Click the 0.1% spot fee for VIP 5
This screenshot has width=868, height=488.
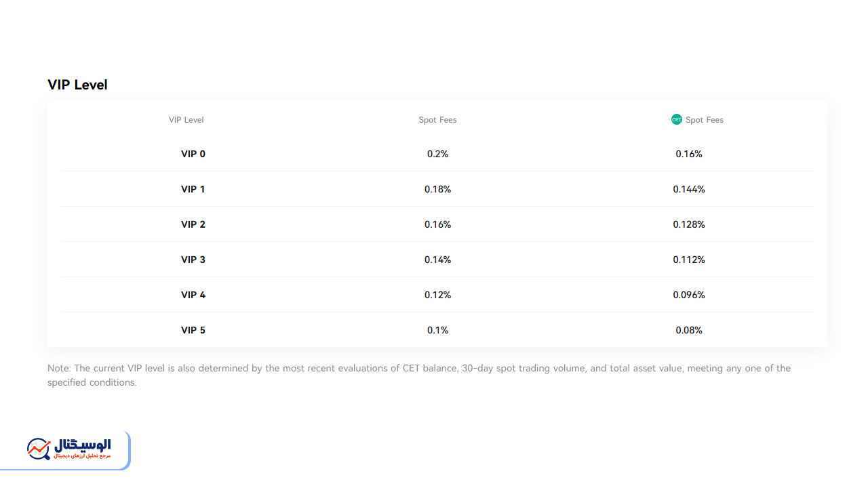click(x=438, y=330)
